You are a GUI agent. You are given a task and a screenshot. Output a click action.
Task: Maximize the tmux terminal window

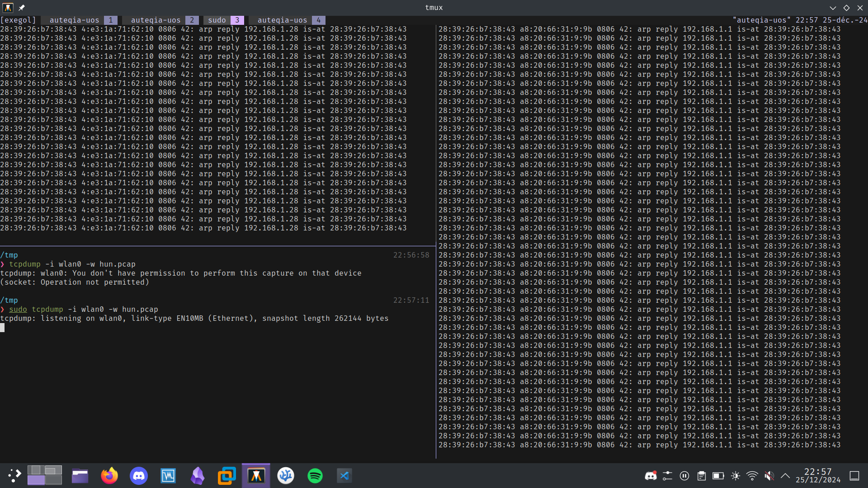846,8
